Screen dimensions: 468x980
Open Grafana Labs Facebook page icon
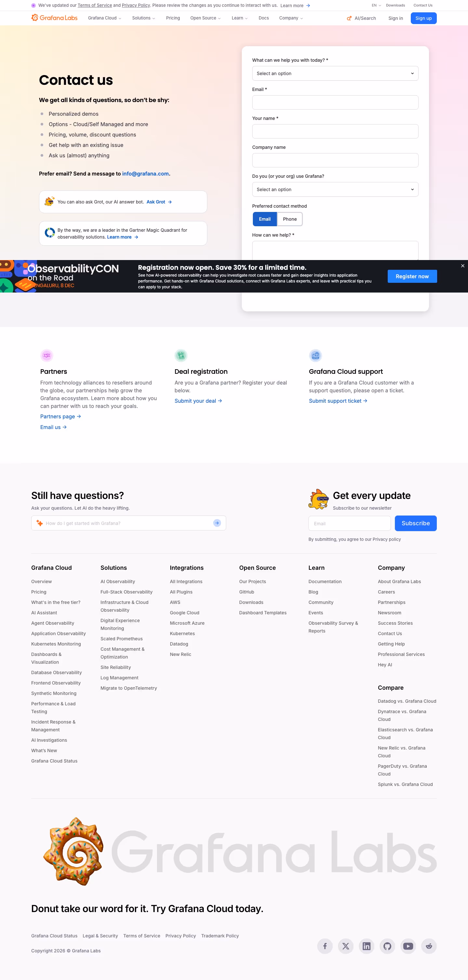click(x=325, y=946)
